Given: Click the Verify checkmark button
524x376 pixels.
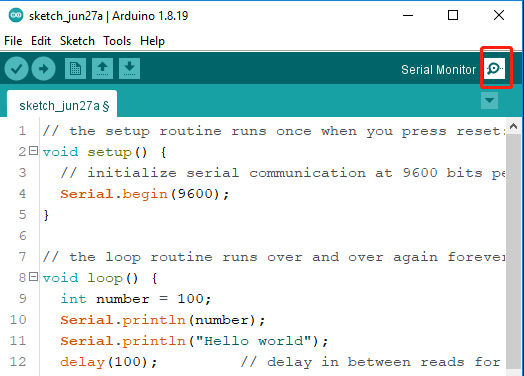Looking at the screenshot, I should 16,69.
